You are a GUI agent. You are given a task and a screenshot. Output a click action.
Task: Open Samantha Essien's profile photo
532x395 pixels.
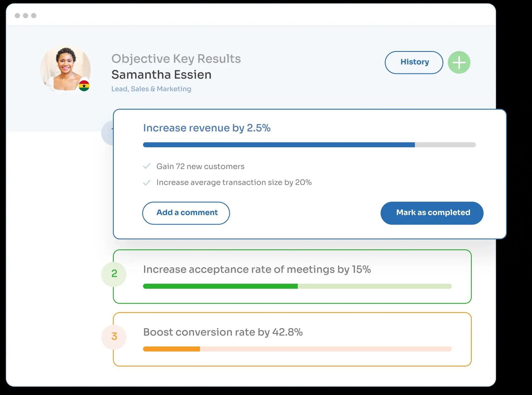tap(65, 68)
